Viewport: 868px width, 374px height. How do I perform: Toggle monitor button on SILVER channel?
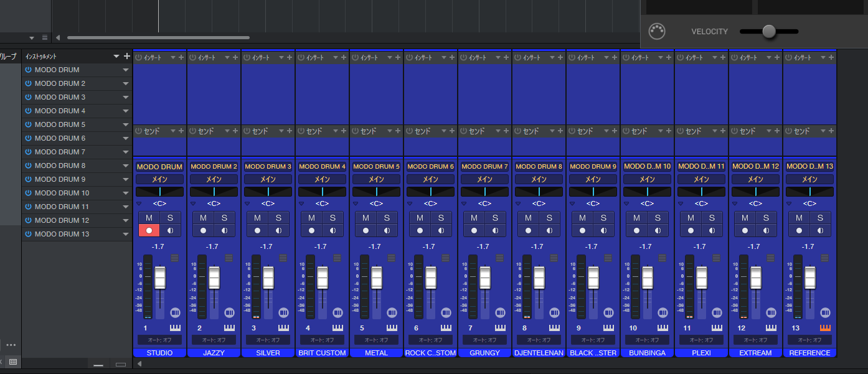278,230
